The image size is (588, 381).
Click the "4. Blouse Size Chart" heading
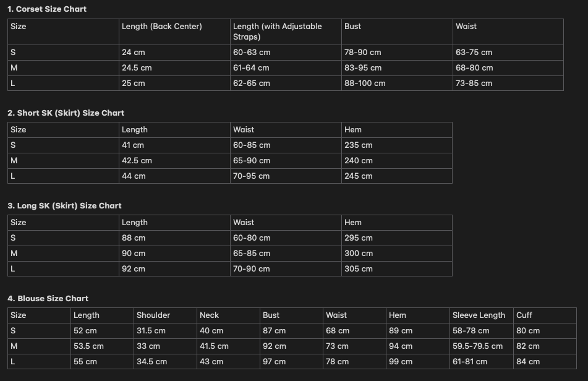(x=48, y=299)
